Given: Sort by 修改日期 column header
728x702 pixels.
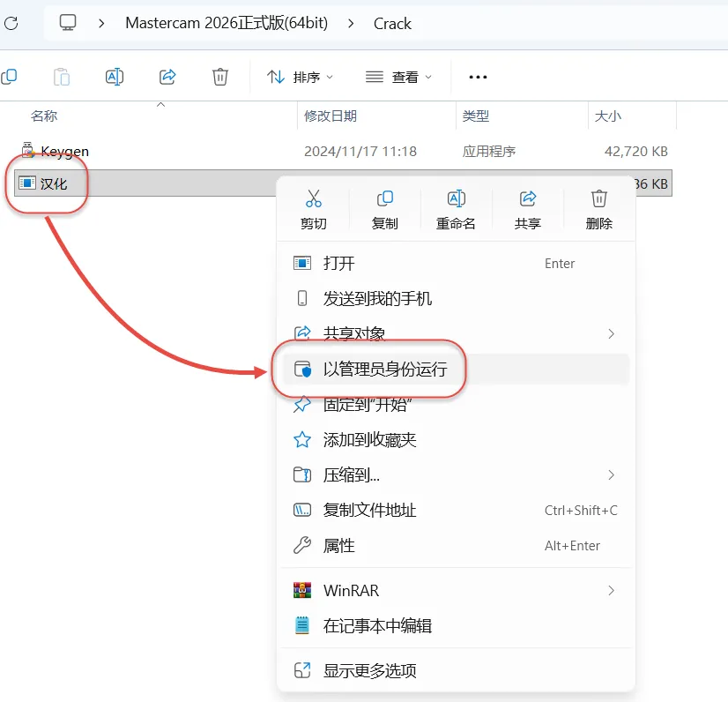Looking at the screenshot, I should coord(331,116).
